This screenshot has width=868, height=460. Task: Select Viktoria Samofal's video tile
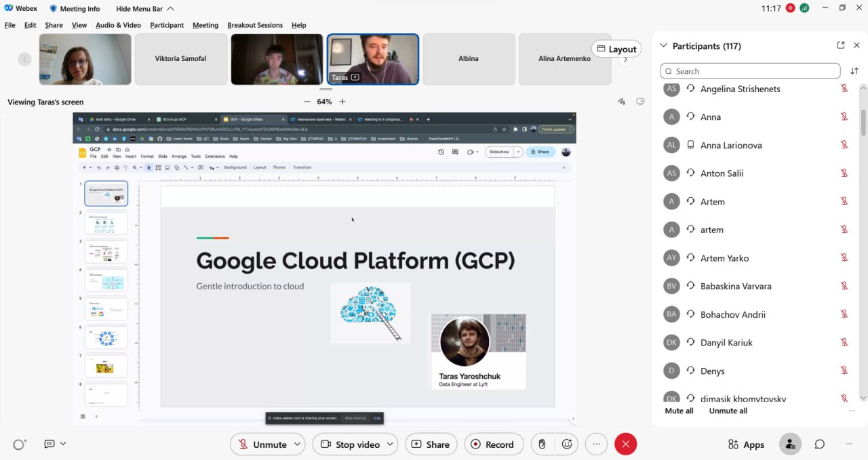coord(181,60)
